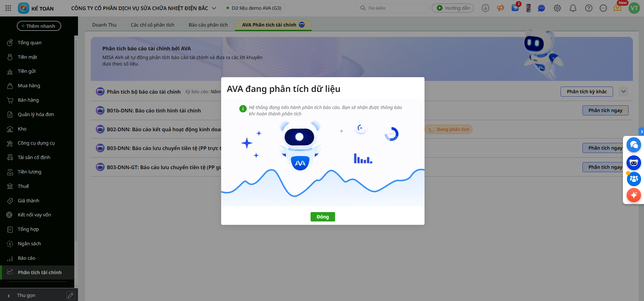Viewport: 644px width, 301px height.
Task: Click the Đóng button in dialog
Action: pos(322,217)
